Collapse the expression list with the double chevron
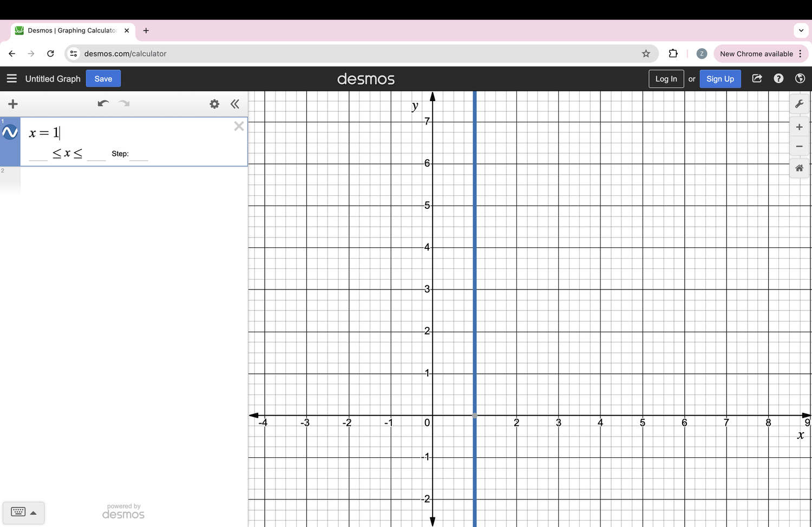Image resolution: width=812 pixels, height=527 pixels. (x=235, y=104)
